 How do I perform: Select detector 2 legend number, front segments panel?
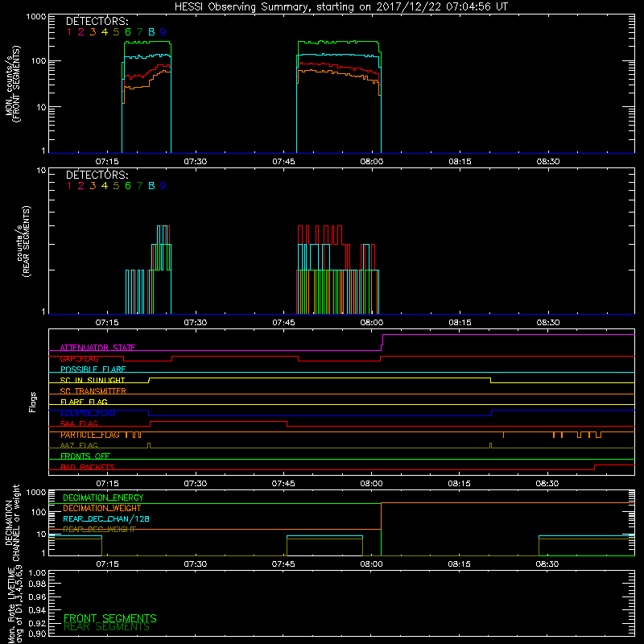click(81, 32)
